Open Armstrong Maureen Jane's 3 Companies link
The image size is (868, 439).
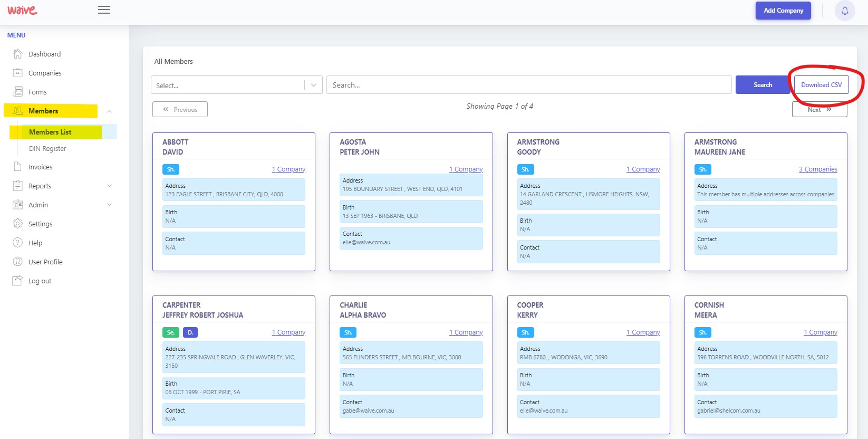pyautogui.click(x=818, y=169)
